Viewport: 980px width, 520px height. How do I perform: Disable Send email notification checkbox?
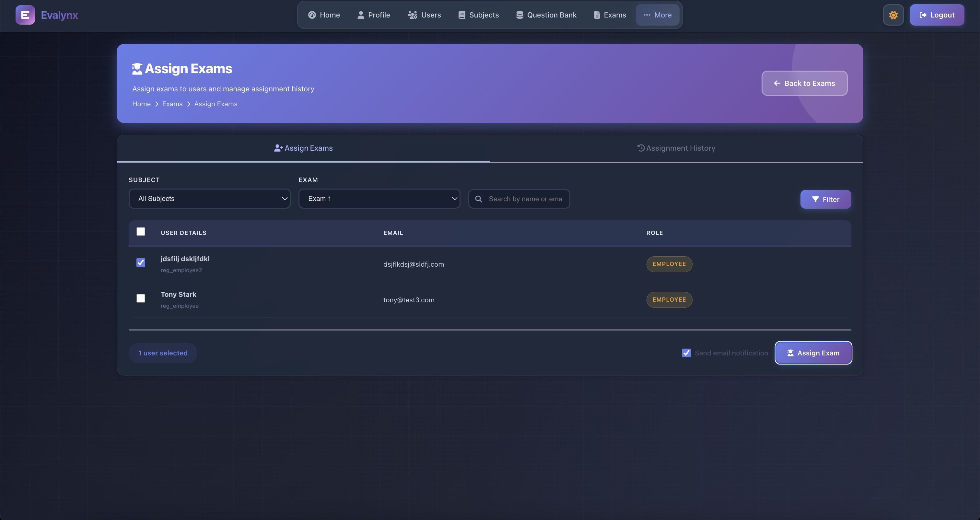coord(686,353)
